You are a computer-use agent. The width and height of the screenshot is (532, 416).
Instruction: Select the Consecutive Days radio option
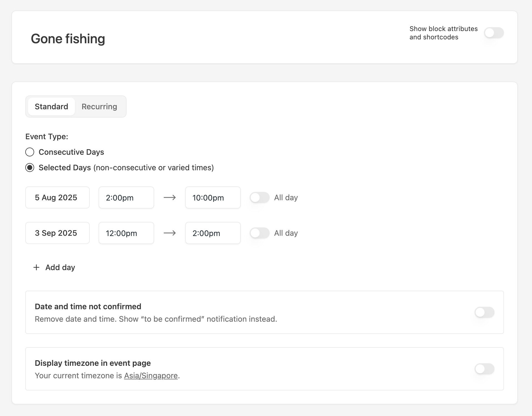[30, 152]
